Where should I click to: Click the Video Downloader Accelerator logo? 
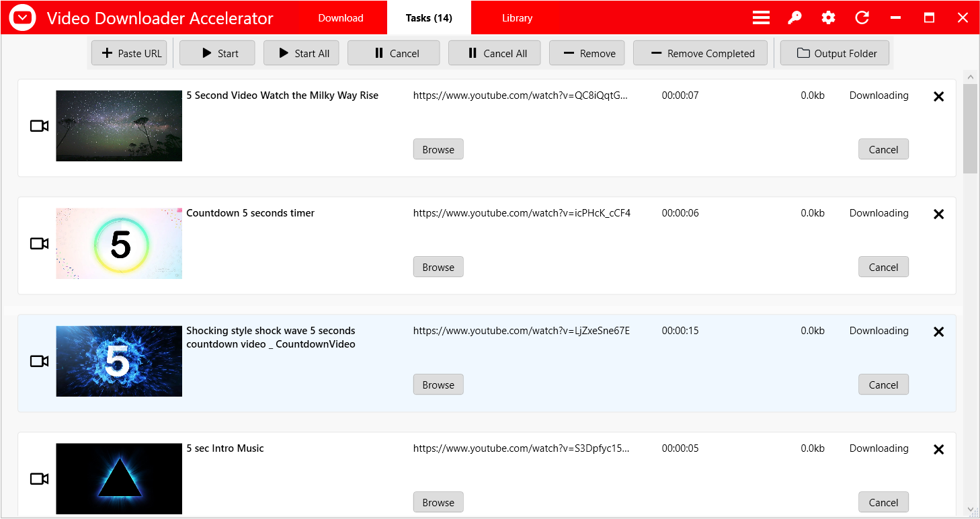[22, 17]
